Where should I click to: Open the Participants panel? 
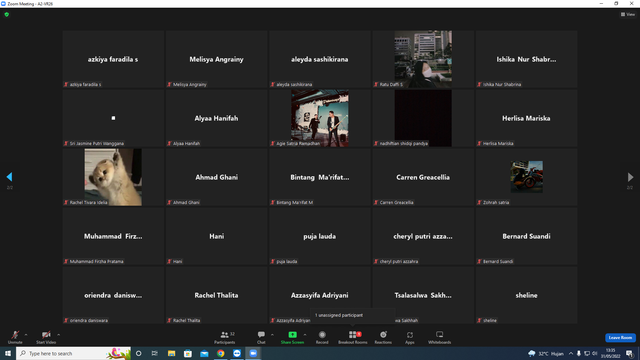click(x=225, y=337)
